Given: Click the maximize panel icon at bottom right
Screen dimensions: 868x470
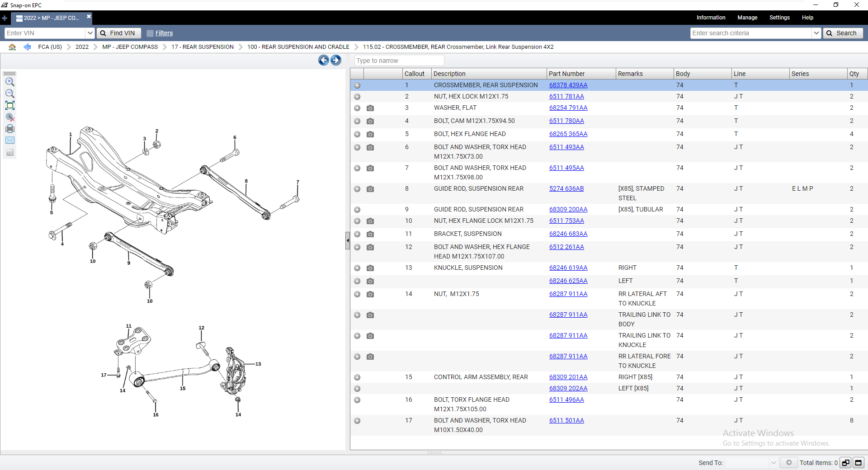Looking at the screenshot, I should 859,462.
